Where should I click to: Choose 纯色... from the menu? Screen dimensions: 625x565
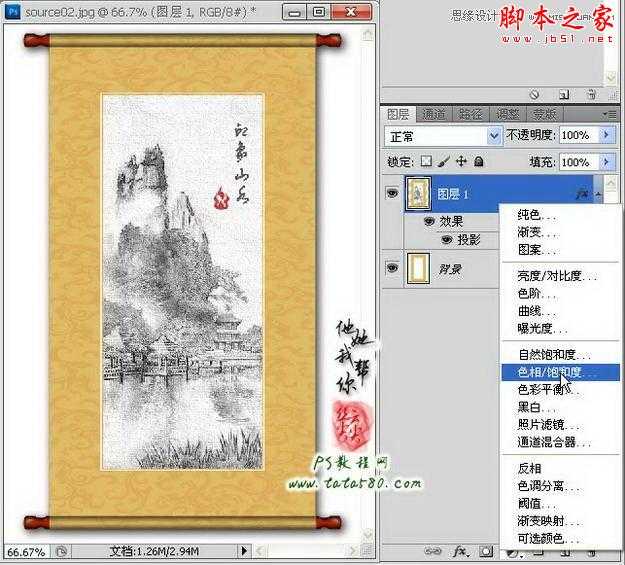click(x=560, y=215)
